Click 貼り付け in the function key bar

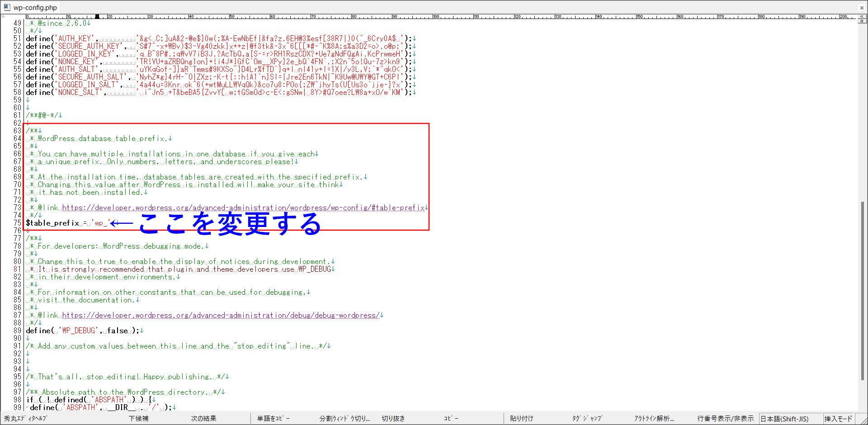[521, 419]
